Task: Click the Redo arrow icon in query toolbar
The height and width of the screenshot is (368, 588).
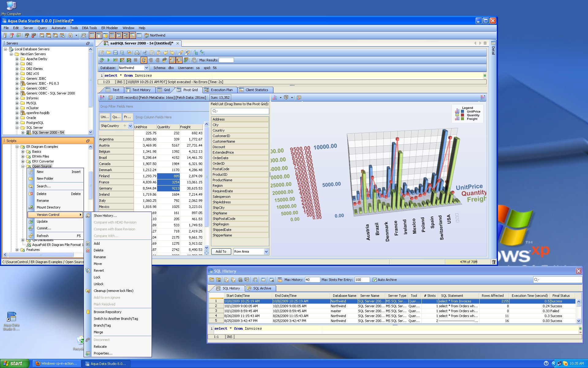Action: tap(172, 53)
